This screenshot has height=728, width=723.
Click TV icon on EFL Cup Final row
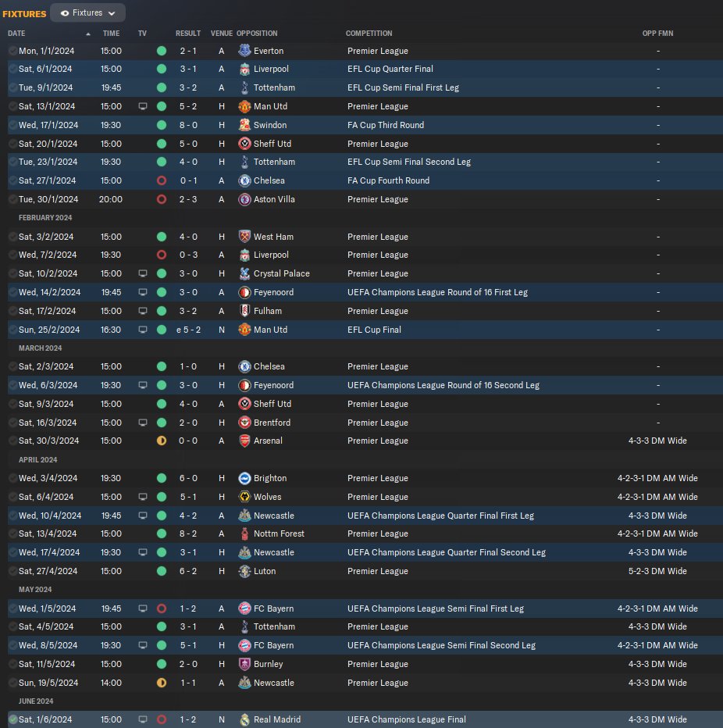[x=143, y=330]
